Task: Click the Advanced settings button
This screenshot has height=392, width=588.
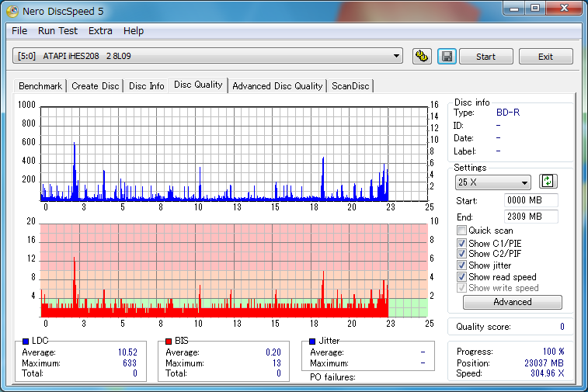Action: click(512, 302)
